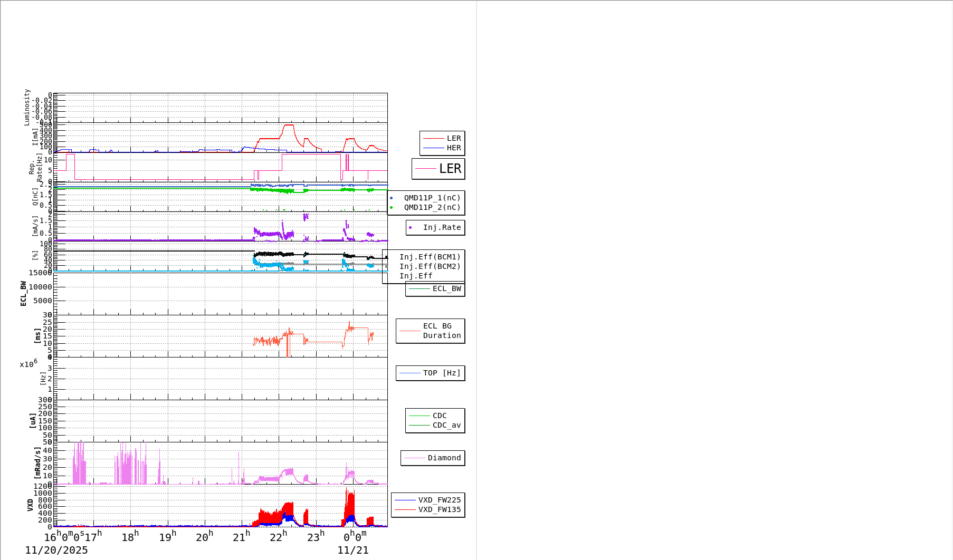Click the 22h time axis label

[x=278, y=537]
